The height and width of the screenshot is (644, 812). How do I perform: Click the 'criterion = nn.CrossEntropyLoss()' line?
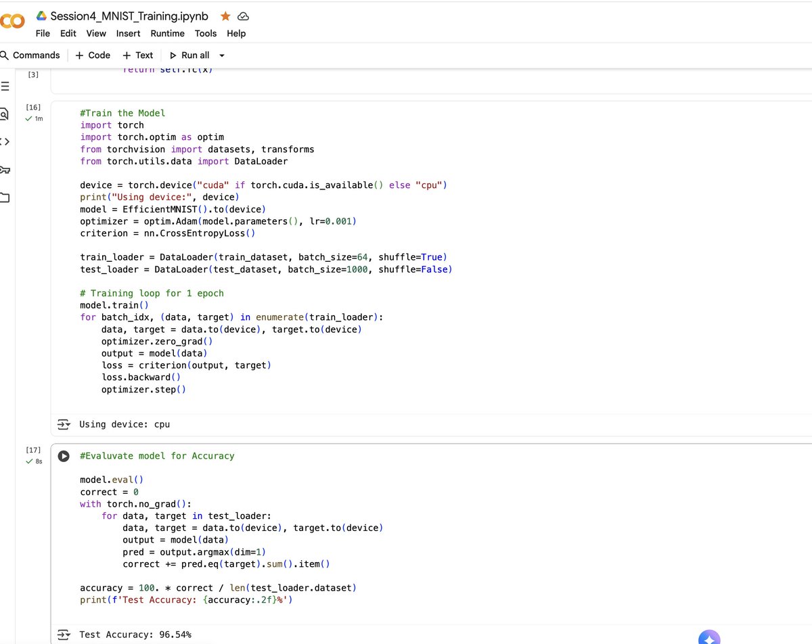(x=168, y=233)
